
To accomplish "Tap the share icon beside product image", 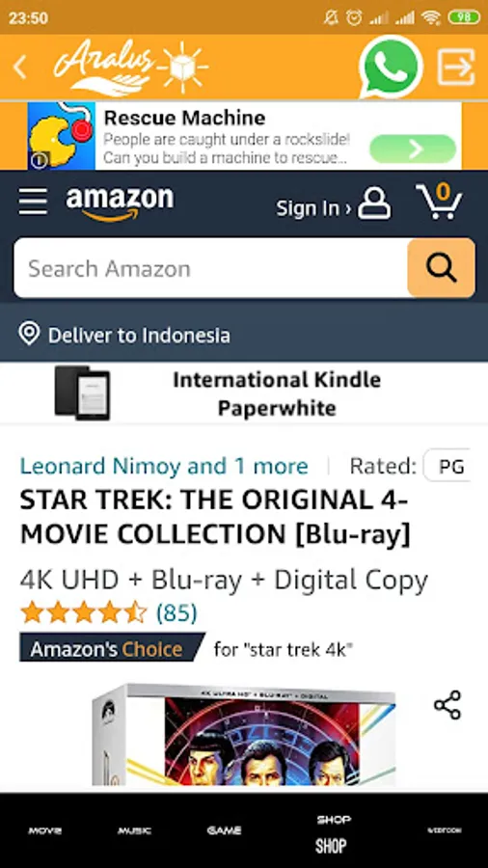I will coord(447,705).
